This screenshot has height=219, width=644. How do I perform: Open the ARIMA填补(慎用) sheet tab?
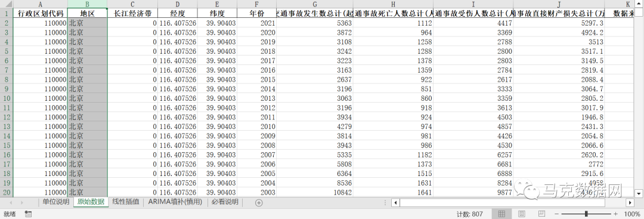click(x=175, y=202)
